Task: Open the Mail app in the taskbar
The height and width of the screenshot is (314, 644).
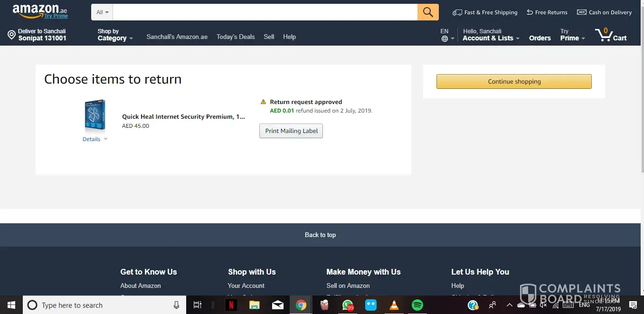Action: 278,305
